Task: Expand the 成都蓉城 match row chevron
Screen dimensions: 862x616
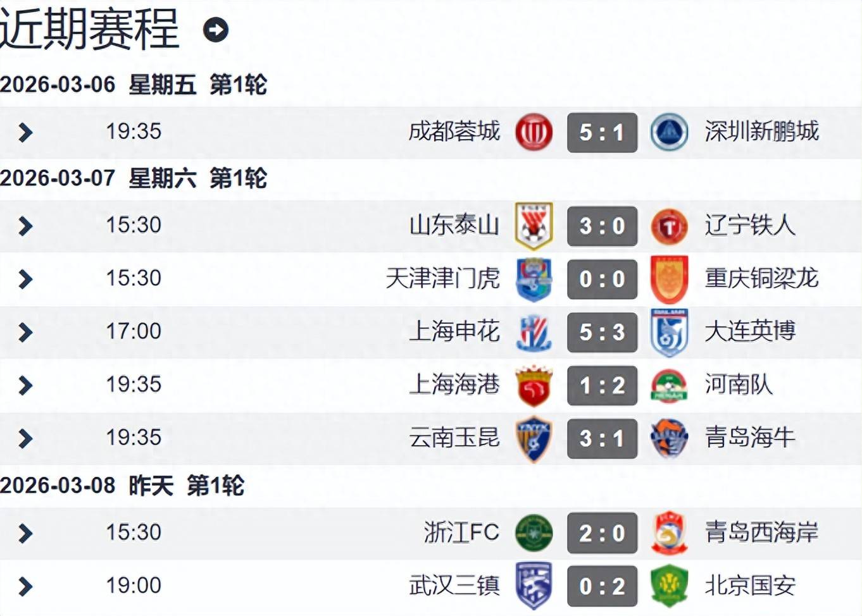Action: pyautogui.click(x=25, y=132)
